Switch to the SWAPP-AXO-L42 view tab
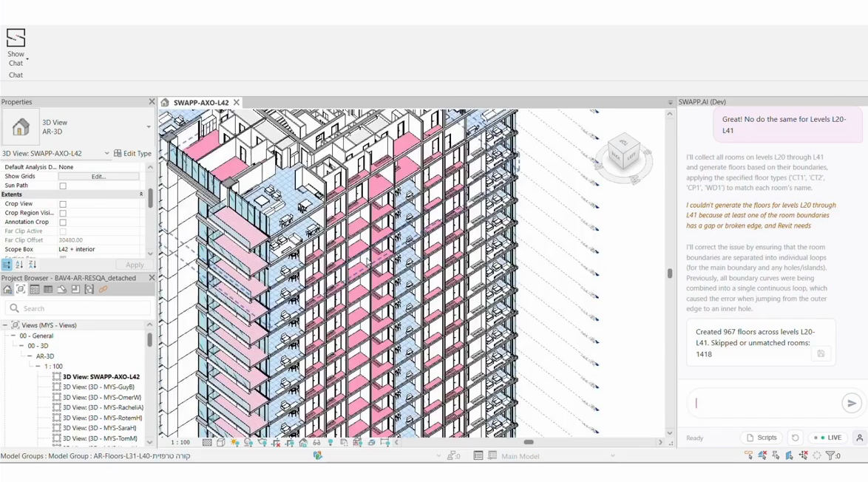Image resolution: width=868 pixels, height=482 pixels. pyautogui.click(x=201, y=102)
